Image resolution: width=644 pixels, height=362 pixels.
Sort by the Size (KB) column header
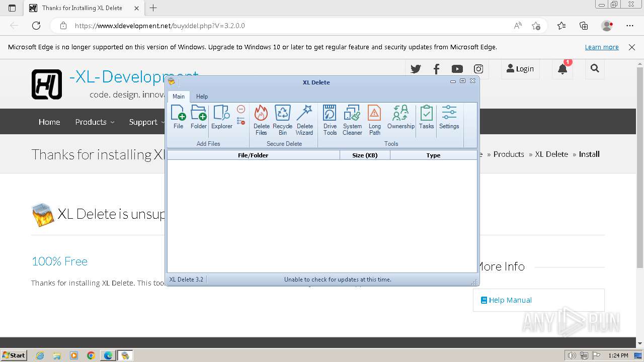[365, 155]
